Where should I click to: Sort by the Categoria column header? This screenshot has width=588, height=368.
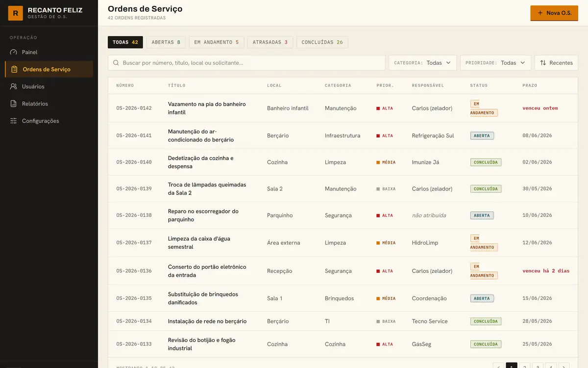[338, 85]
